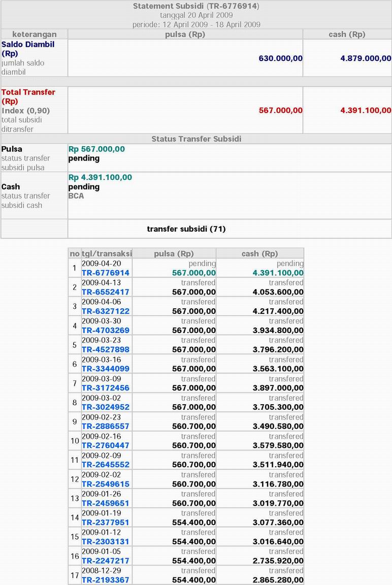This screenshot has width=392, height=585.
Task: Open transaction link TR-2303131
Action: (106, 542)
